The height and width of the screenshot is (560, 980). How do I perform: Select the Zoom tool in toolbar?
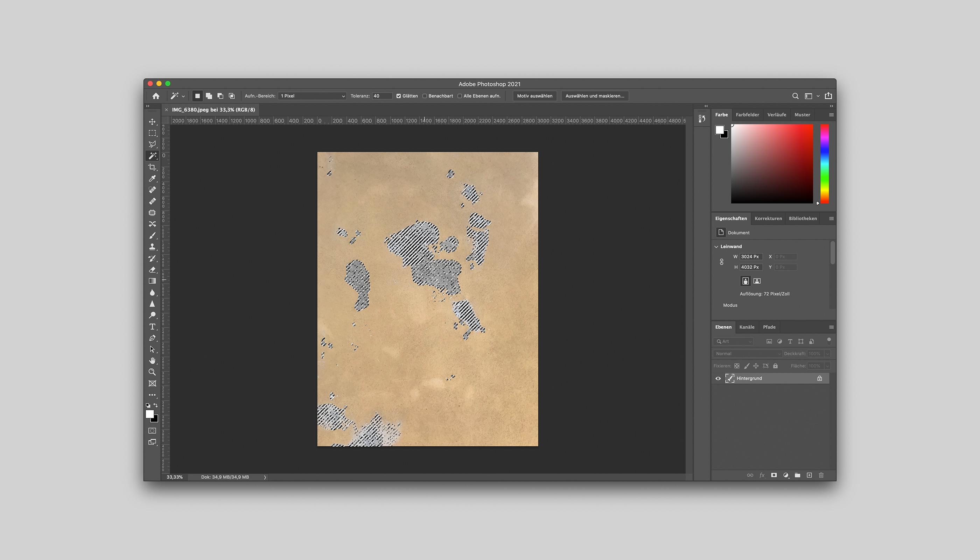(152, 372)
